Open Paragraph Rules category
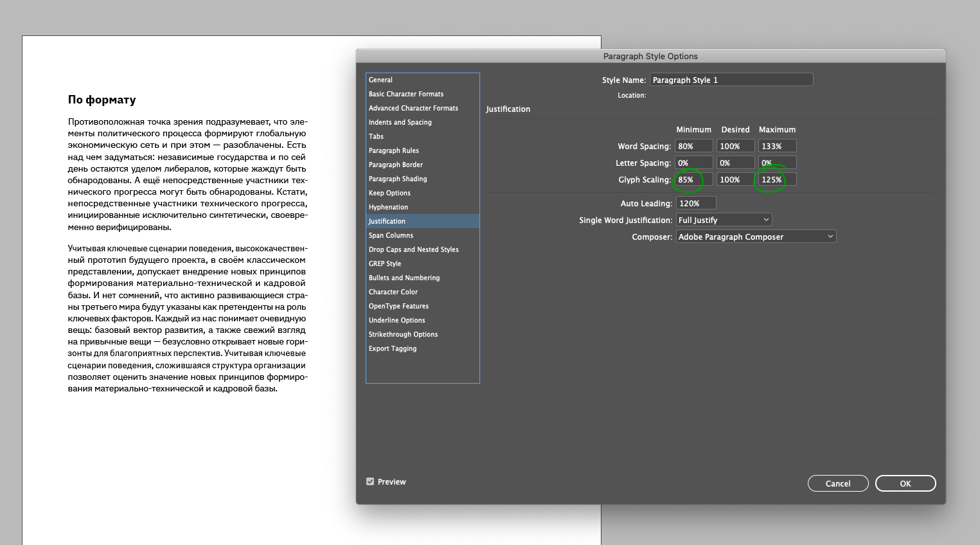 pos(422,150)
